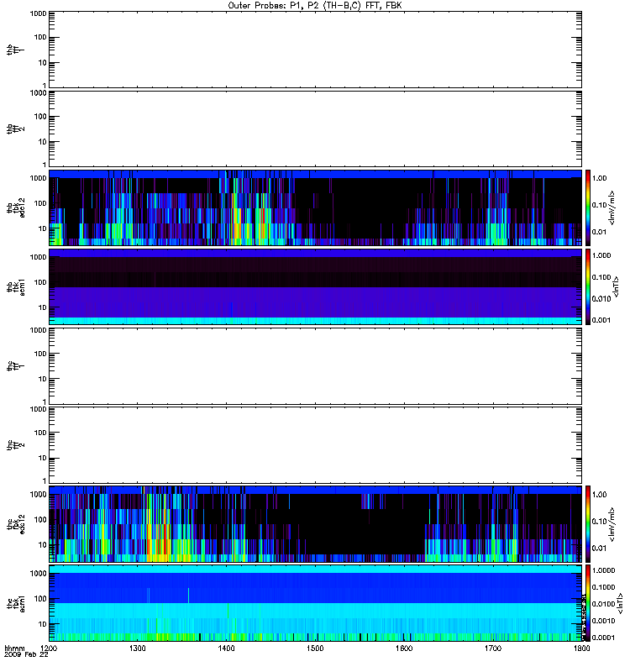Click the "1300" time axis label
Screen dimensions: 630x672
click(137, 648)
